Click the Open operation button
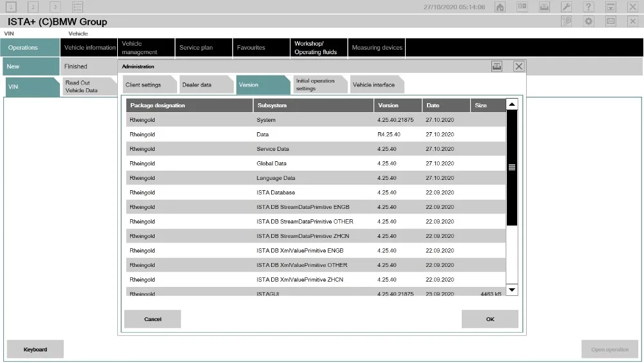 (610, 349)
